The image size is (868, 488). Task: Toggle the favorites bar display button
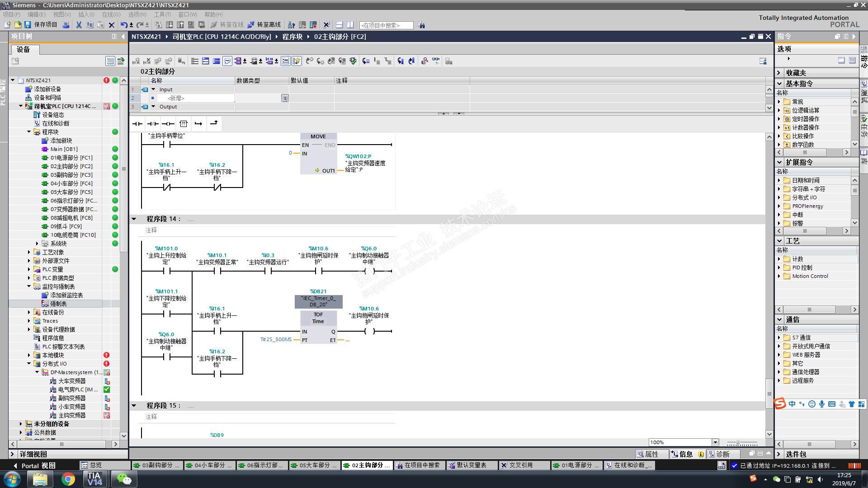(296, 61)
